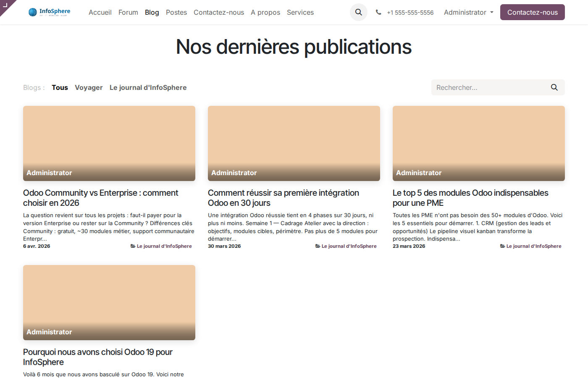This screenshot has height=378, width=588.
Task: Expand the Administrator account dropdown
Action: 465,12
